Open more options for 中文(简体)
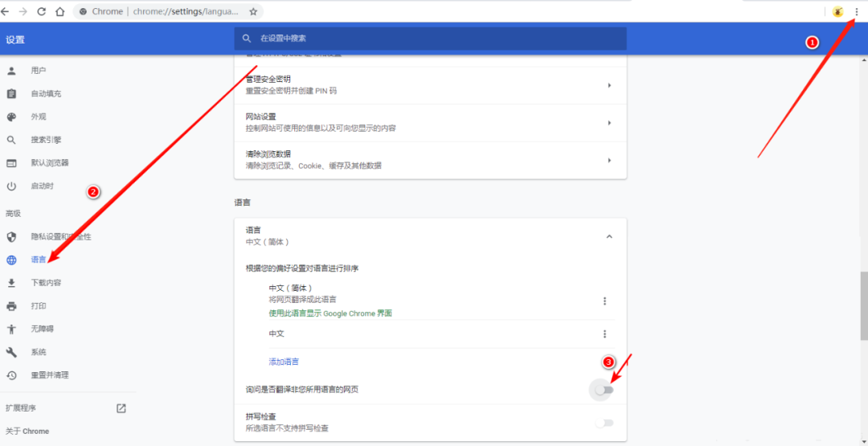The width and height of the screenshot is (868, 446). click(604, 301)
